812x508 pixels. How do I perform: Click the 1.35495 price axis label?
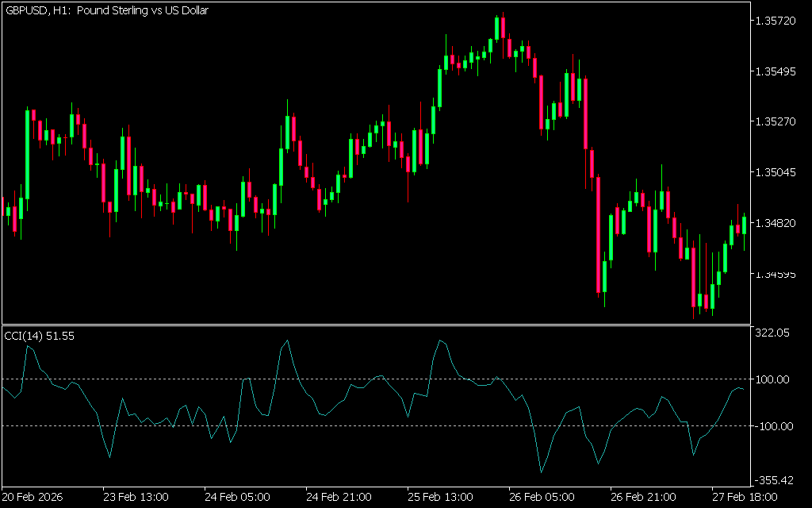(x=776, y=71)
